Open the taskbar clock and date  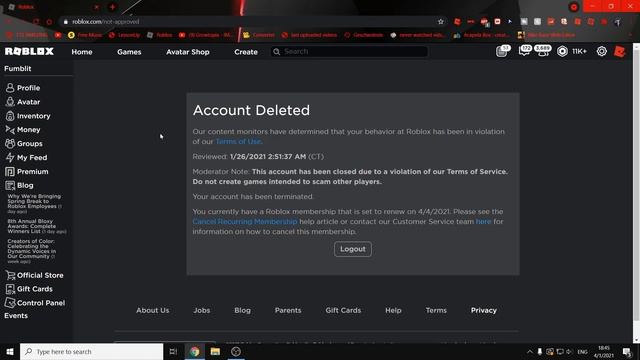point(604,352)
